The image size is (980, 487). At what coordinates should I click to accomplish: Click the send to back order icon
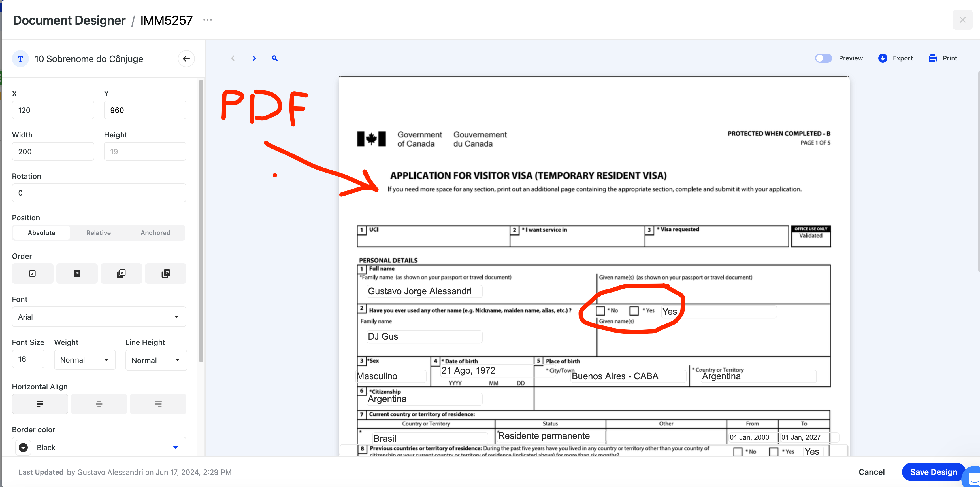(x=121, y=273)
